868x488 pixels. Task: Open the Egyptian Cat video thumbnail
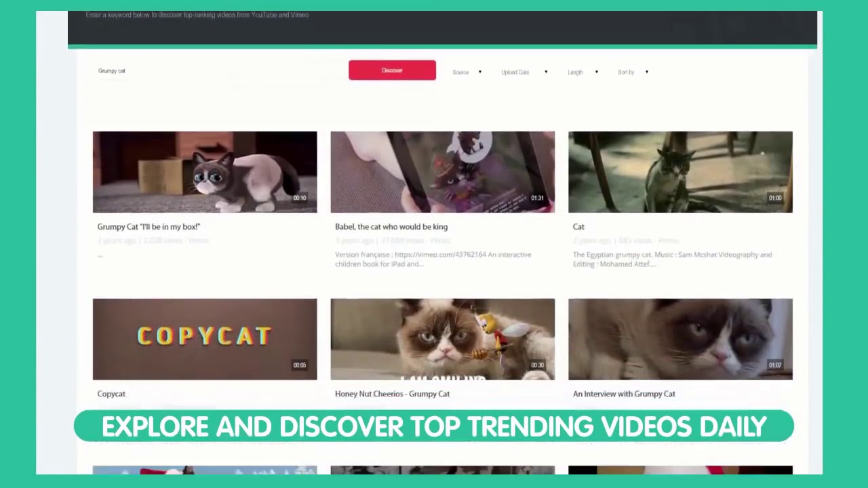coord(680,172)
